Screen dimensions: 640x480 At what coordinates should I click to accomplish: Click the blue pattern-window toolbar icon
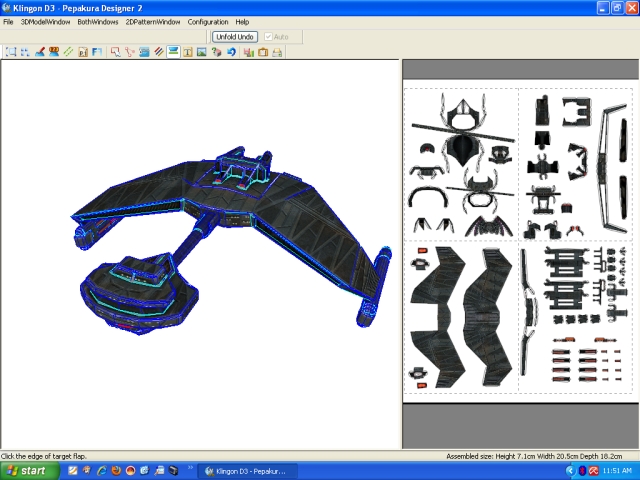144,52
